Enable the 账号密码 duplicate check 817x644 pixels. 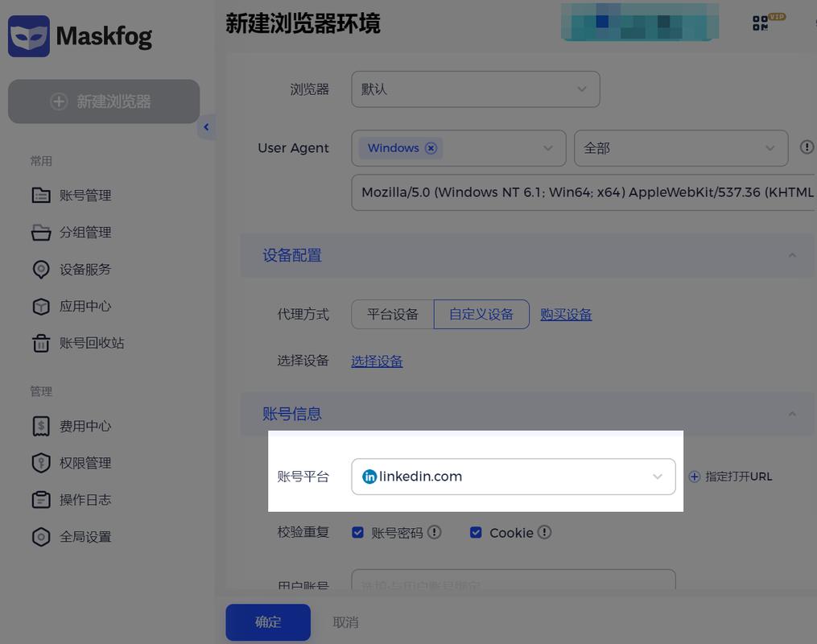click(x=357, y=532)
